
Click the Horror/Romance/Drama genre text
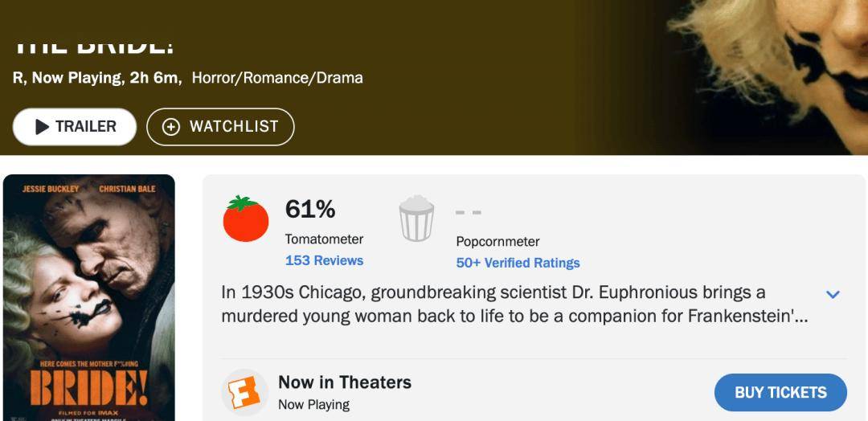[x=277, y=78]
